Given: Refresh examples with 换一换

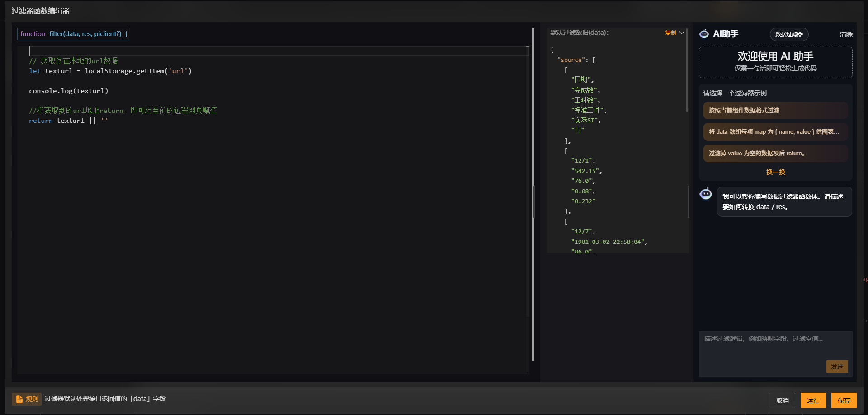Looking at the screenshot, I should (775, 172).
